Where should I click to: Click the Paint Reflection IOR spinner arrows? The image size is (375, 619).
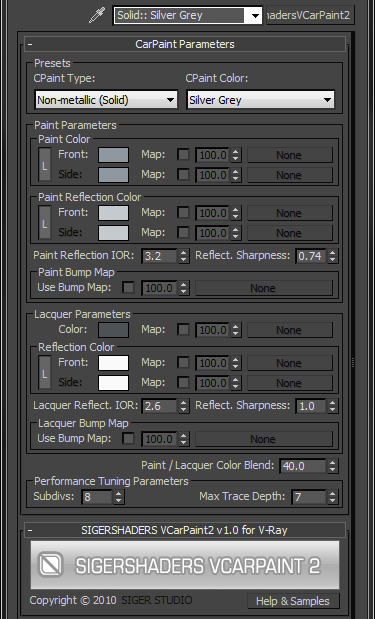[184, 256]
